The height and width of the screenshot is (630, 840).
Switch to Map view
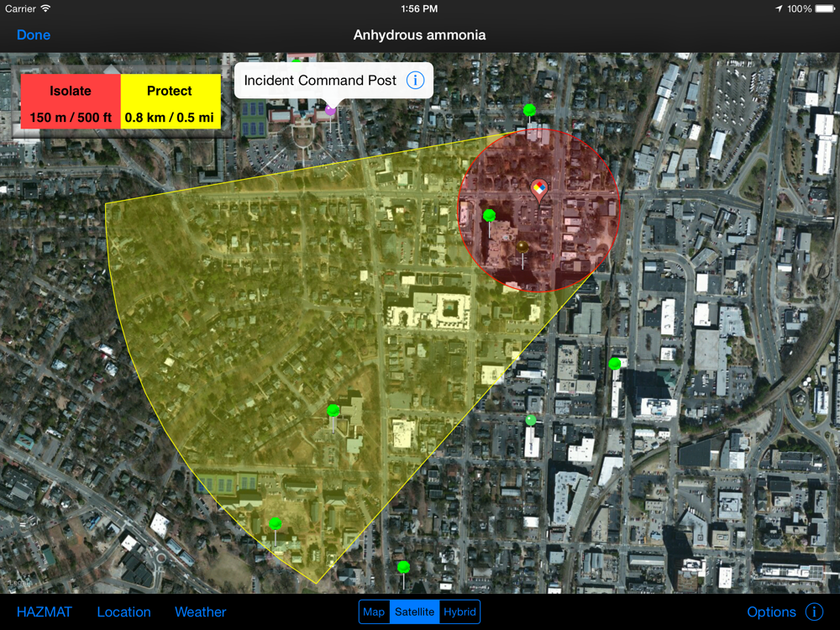coord(374,612)
